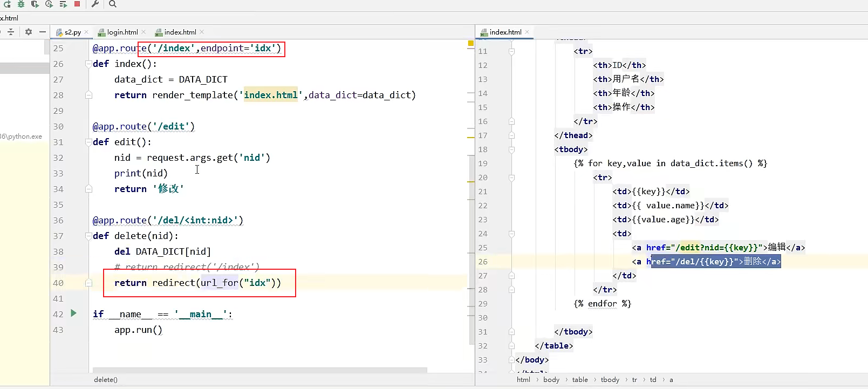Click the concurrency diagram run icon

point(63,4)
